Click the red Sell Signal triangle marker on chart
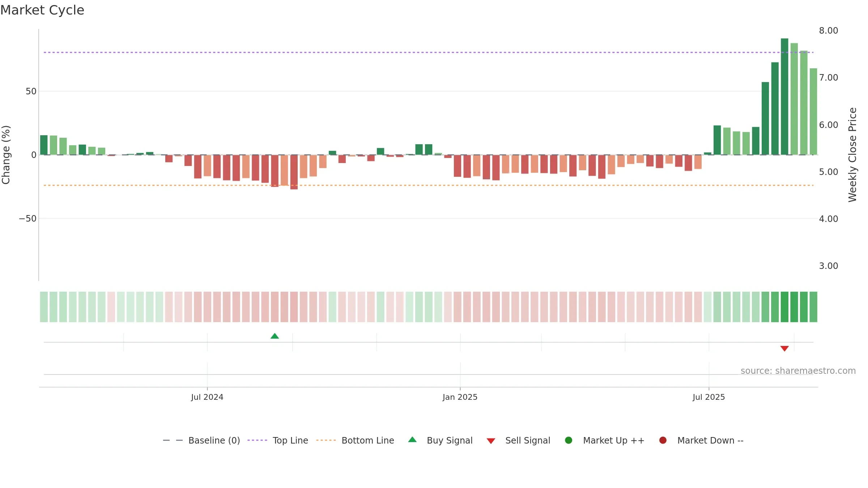 tap(784, 348)
